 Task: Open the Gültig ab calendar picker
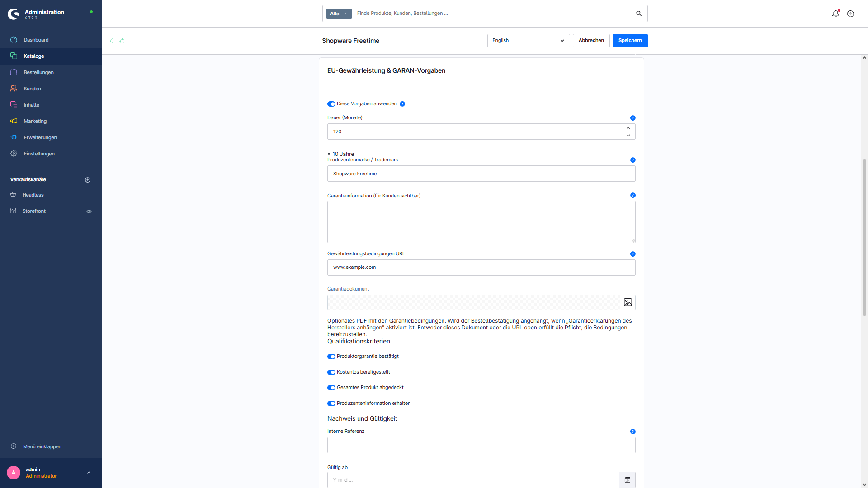pos(627,480)
